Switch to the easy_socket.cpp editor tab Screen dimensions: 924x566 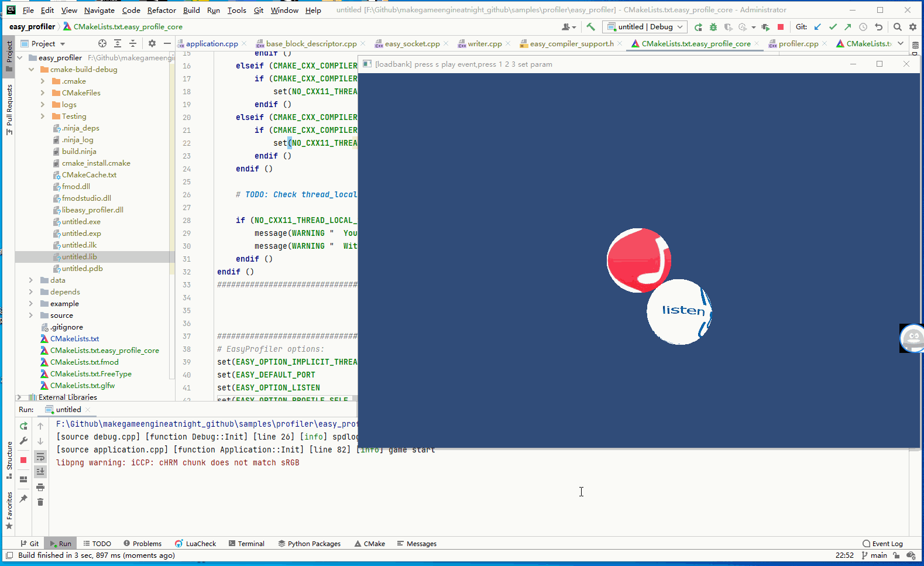coord(412,43)
